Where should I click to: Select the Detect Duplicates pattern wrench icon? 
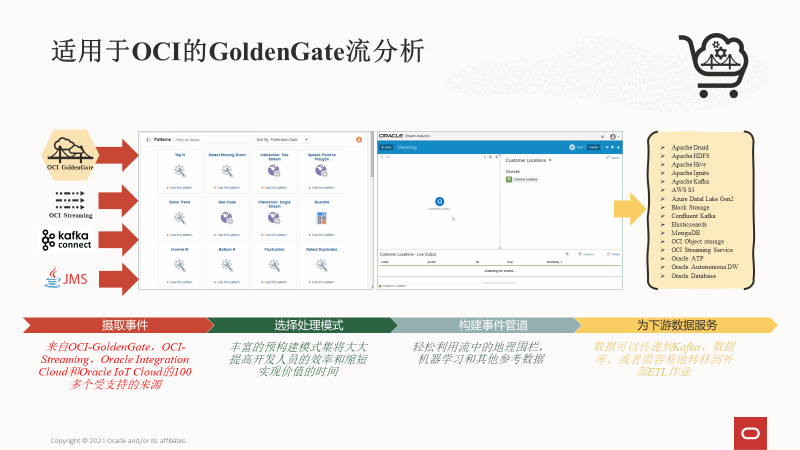coord(321,265)
